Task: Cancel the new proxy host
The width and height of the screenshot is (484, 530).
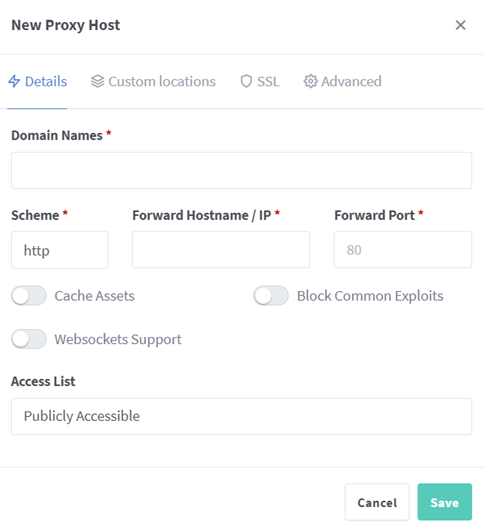Action: pos(377,502)
